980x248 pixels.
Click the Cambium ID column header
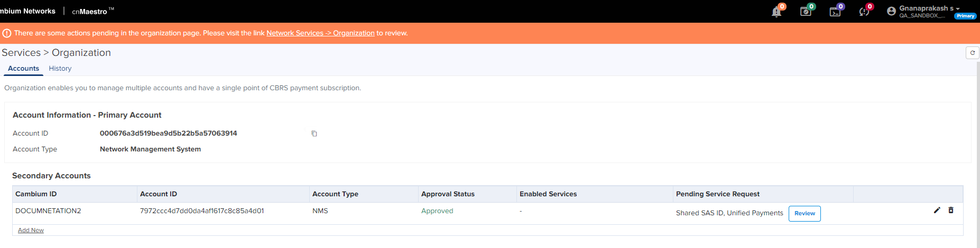coord(36,194)
